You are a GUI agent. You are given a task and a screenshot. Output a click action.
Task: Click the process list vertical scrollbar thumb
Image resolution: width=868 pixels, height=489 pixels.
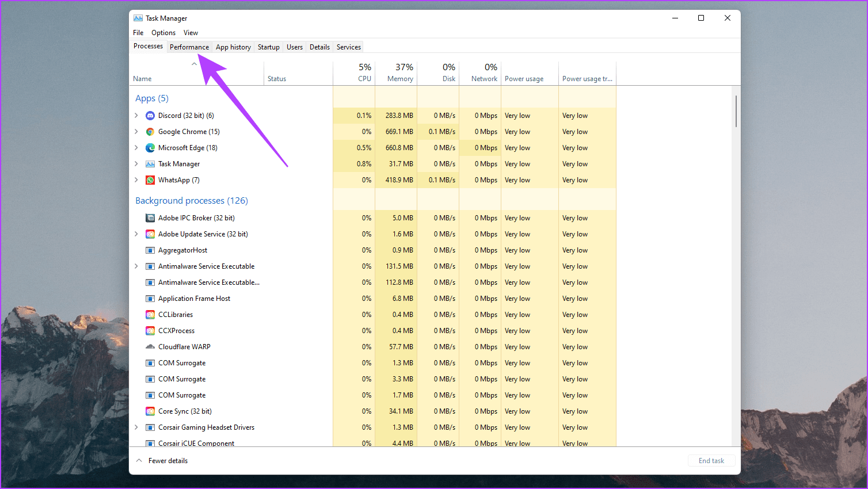736,111
